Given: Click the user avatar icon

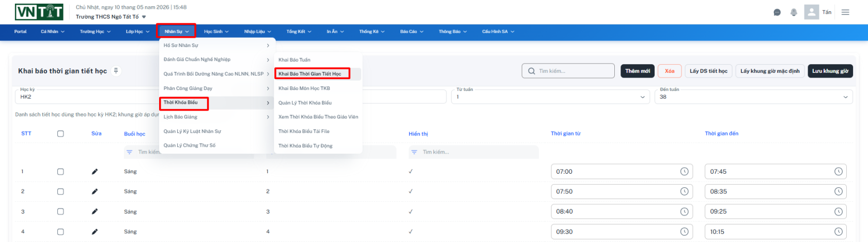Looking at the screenshot, I should 812,12.
